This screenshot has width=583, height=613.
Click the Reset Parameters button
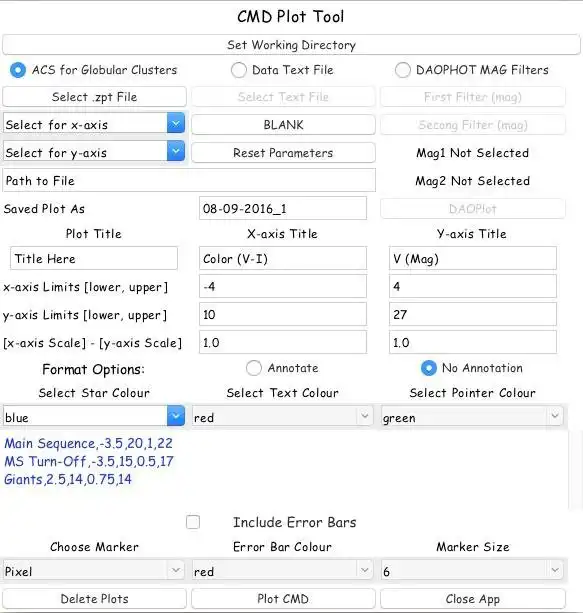(x=283, y=152)
